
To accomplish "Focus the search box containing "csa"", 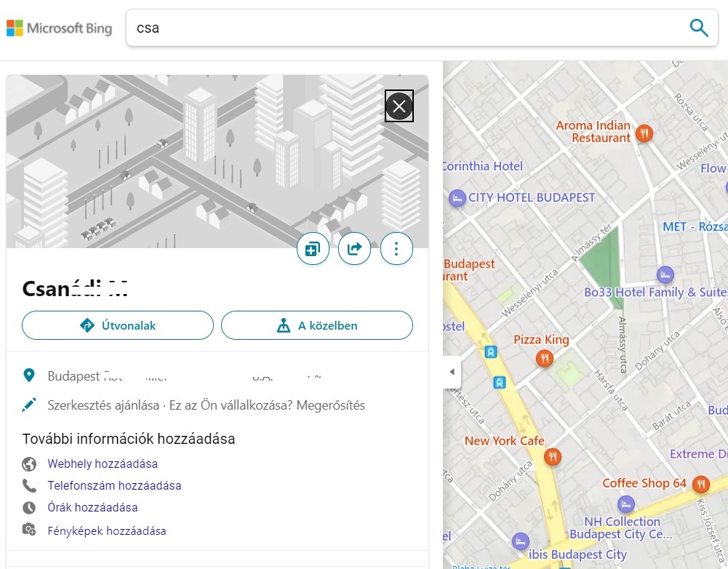I will click(x=422, y=28).
